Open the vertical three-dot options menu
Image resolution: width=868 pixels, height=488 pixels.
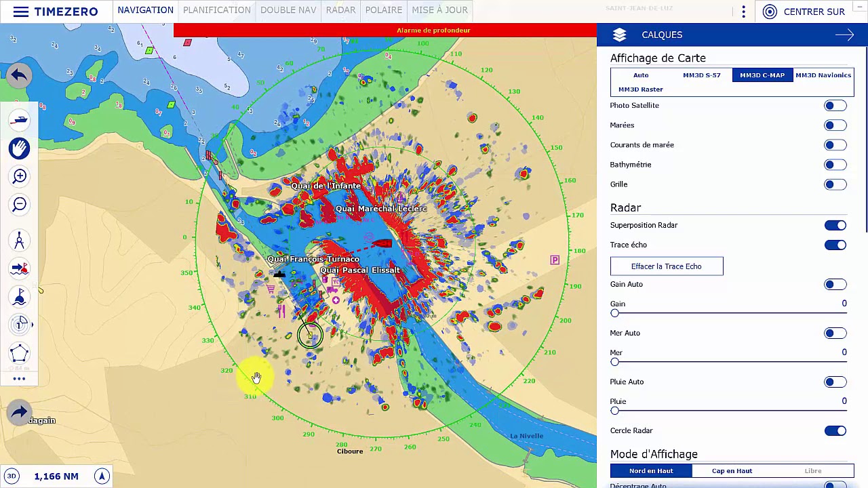click(743, 12)
